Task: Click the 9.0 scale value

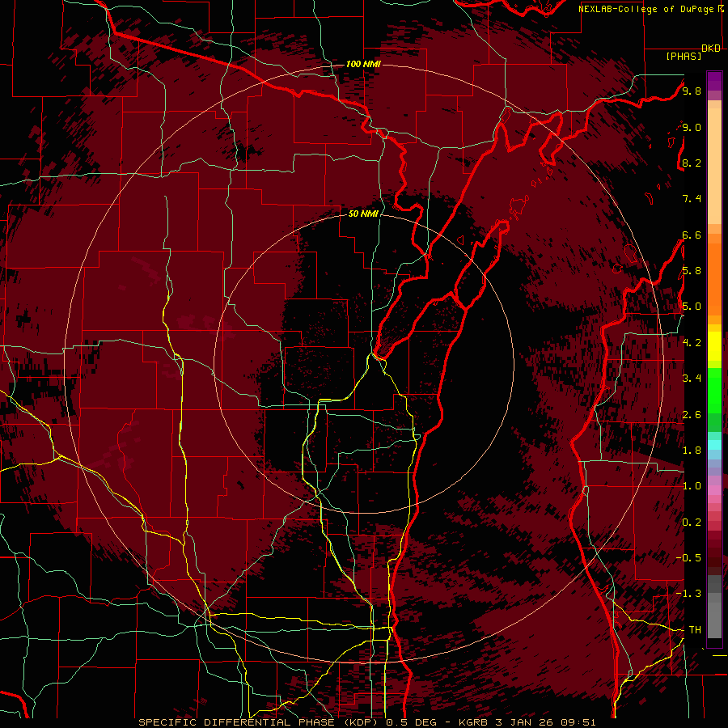Action: click(x=692, y=127)
